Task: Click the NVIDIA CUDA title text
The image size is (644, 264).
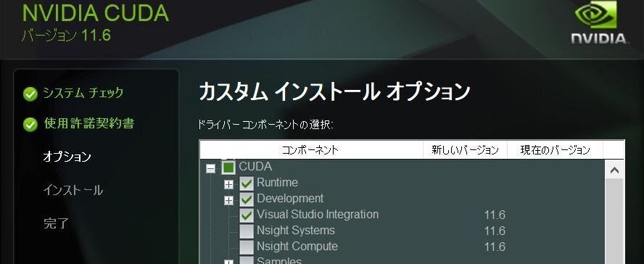Action: click(95, 13)
